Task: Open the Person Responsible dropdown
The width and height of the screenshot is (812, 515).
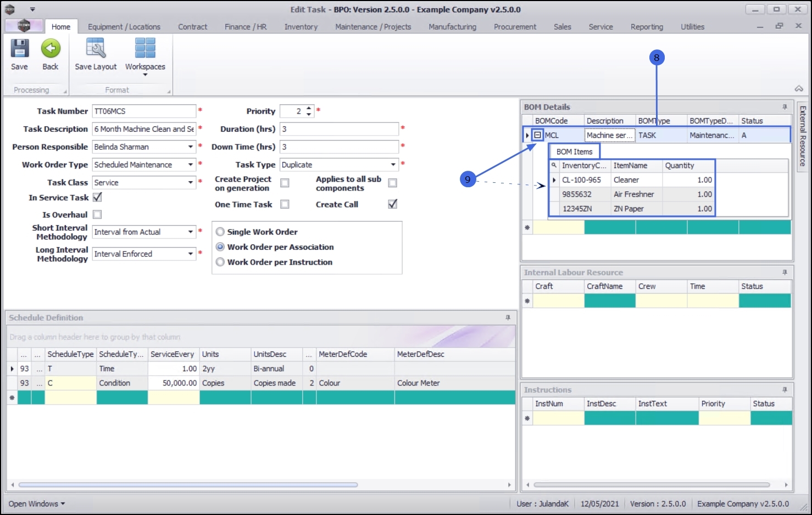Action: point(191,147)
